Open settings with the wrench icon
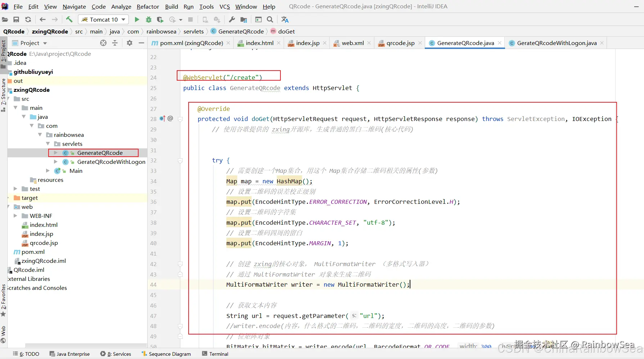The height and width of the screenshot is (359, 644). (x=232, y=19)
